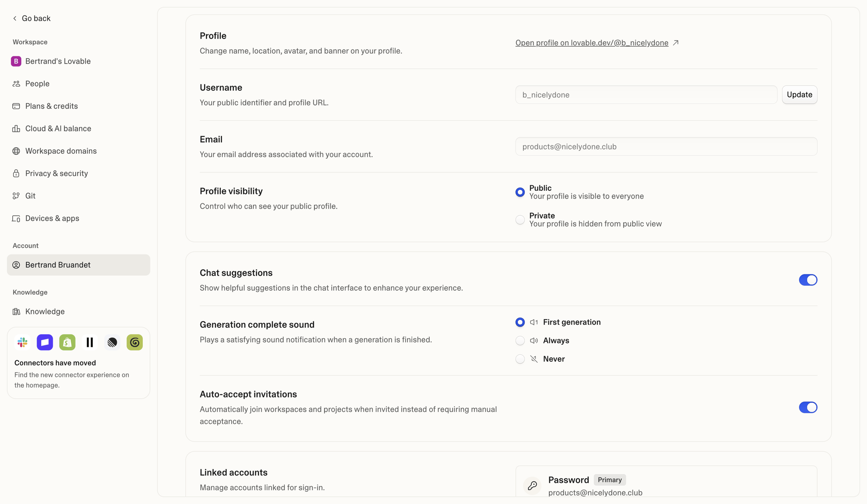Screen dimensions: 867x504
Task: Click the Shopify connector icon
Action: click(x=67, y=342)
